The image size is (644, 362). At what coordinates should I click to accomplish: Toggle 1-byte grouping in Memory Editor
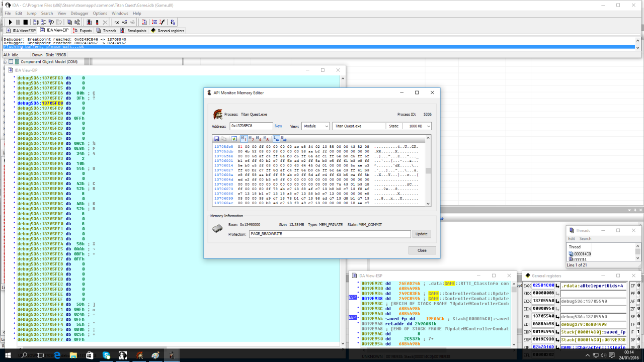244,138
